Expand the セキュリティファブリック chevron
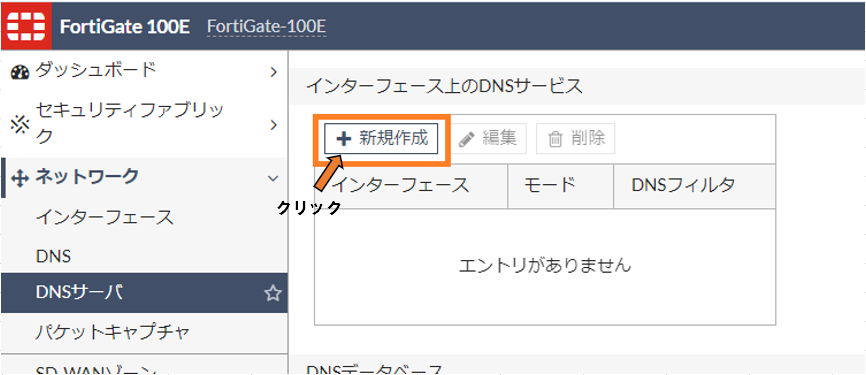866x375 pixels. 273,125
